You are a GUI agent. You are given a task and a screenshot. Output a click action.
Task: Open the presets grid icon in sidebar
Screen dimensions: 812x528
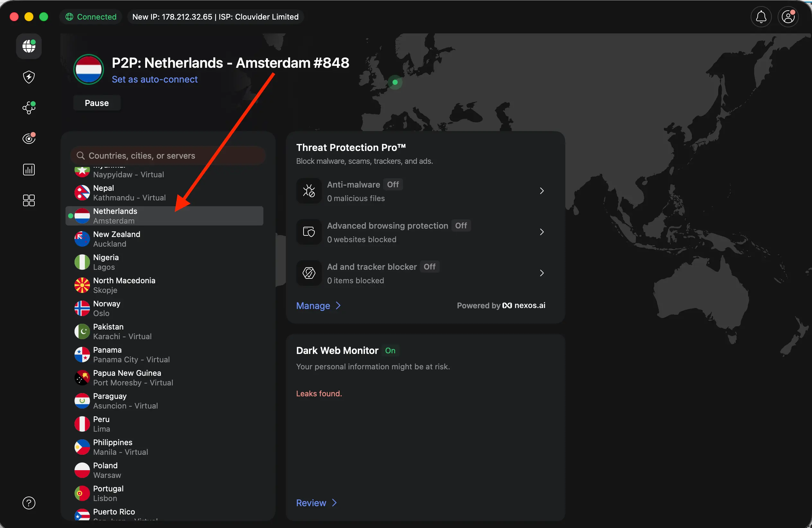click(28, 200)
